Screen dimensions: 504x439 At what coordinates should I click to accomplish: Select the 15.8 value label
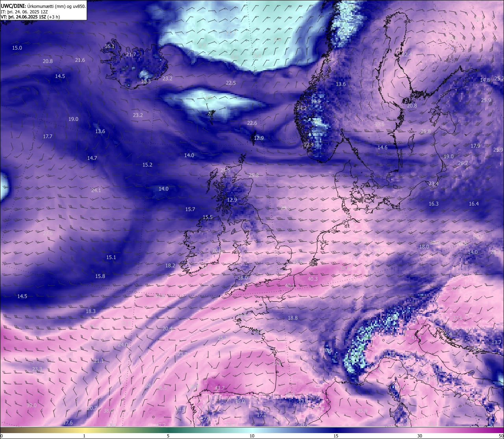pyautogui.click(x=100, y=276)
